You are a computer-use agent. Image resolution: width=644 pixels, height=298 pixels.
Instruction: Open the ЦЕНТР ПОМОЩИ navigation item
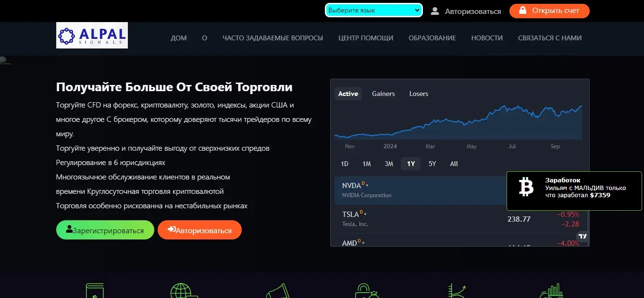365,38
